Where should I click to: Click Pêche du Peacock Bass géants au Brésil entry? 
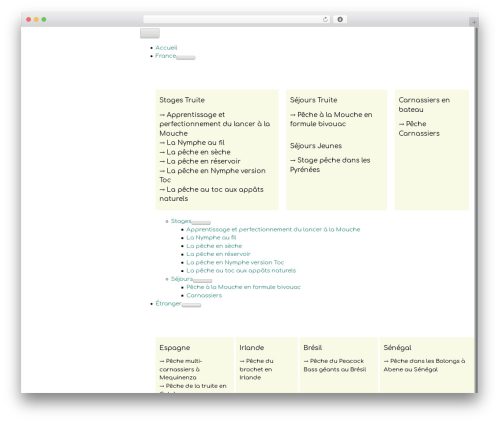(x=335, y=365)
